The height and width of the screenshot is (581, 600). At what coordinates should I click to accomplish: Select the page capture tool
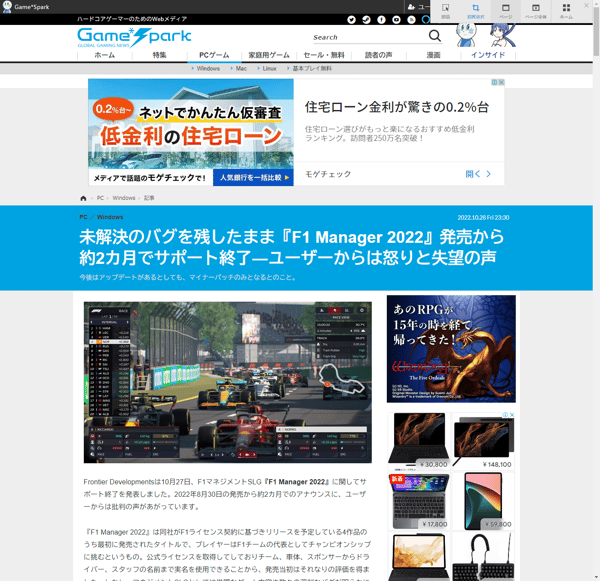[505, 11]
